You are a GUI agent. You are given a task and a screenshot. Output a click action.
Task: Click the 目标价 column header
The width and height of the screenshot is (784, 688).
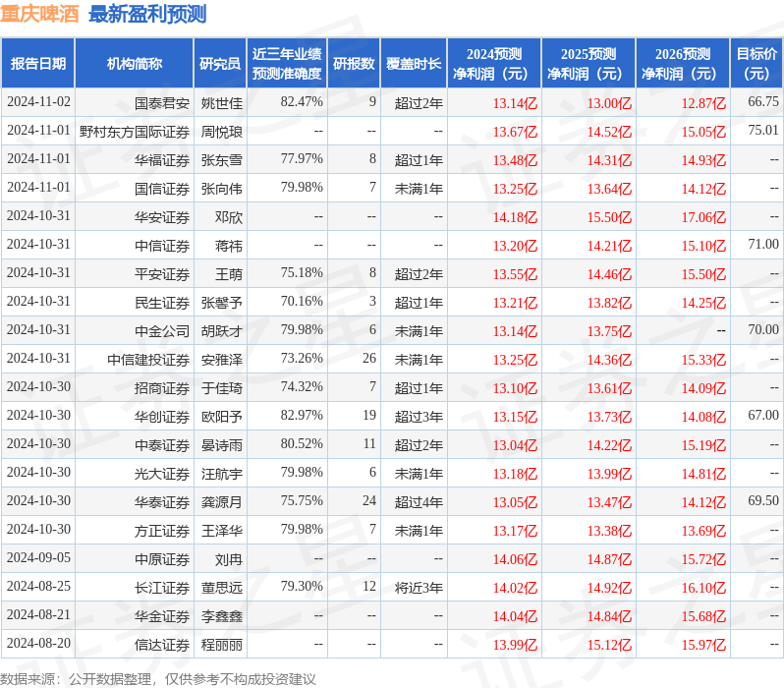point(757,64)
